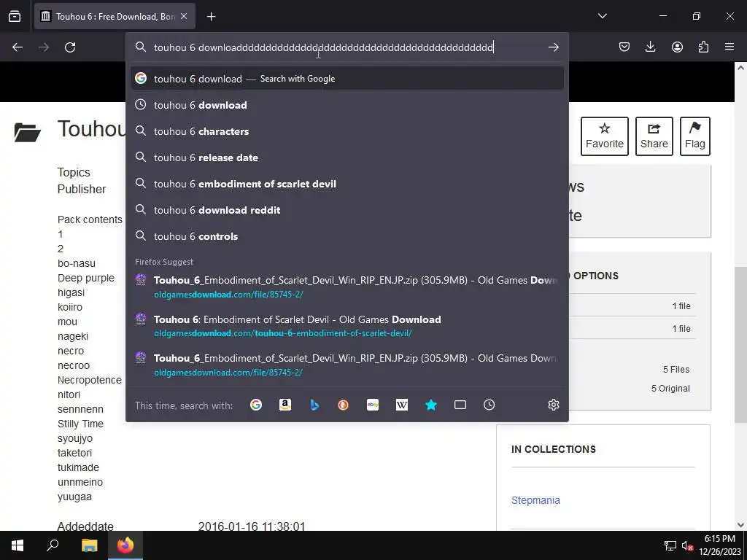Click '5 Files' in download options
This screenshot has height=560, width=747.
pyautogui.click(x=676, y=370)
